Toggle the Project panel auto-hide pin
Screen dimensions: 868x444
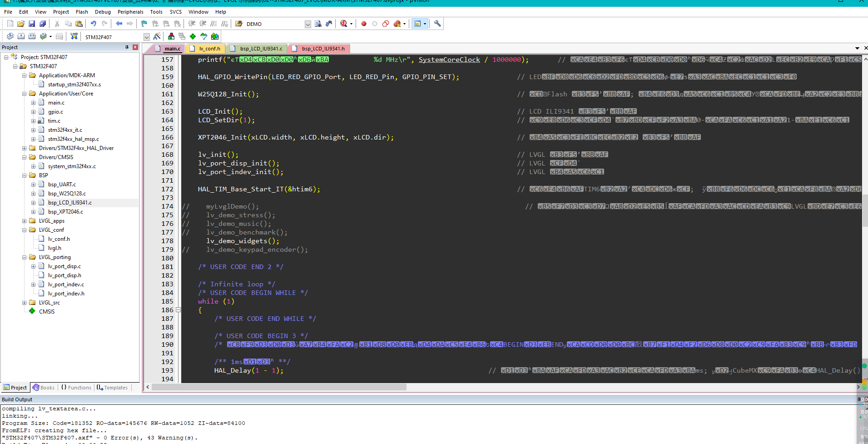click(x=127, y=47)
